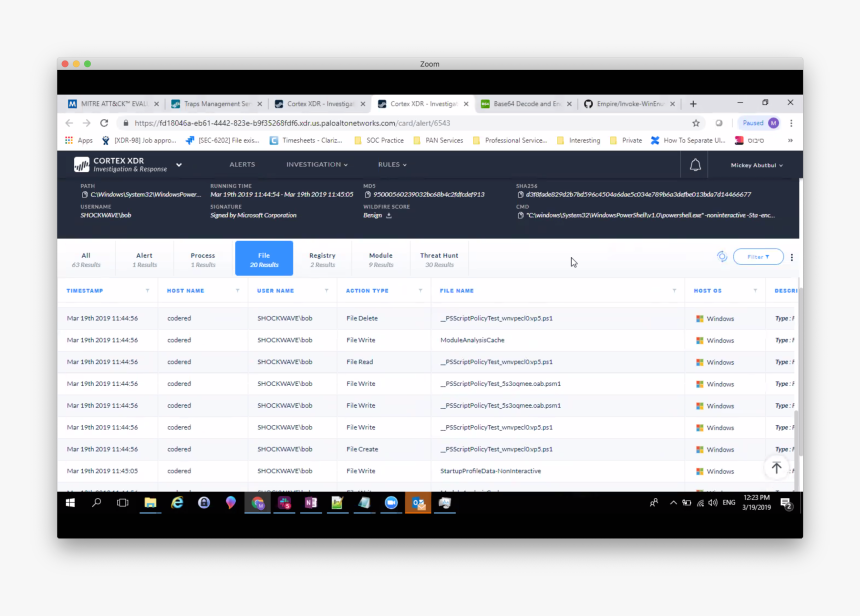
Task: Select the Threat Hunt results tab
Action: [439, 259]
